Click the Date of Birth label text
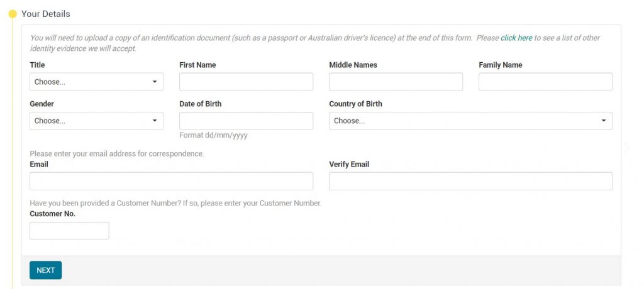The image size is (644, 289). tap(201, 104)
